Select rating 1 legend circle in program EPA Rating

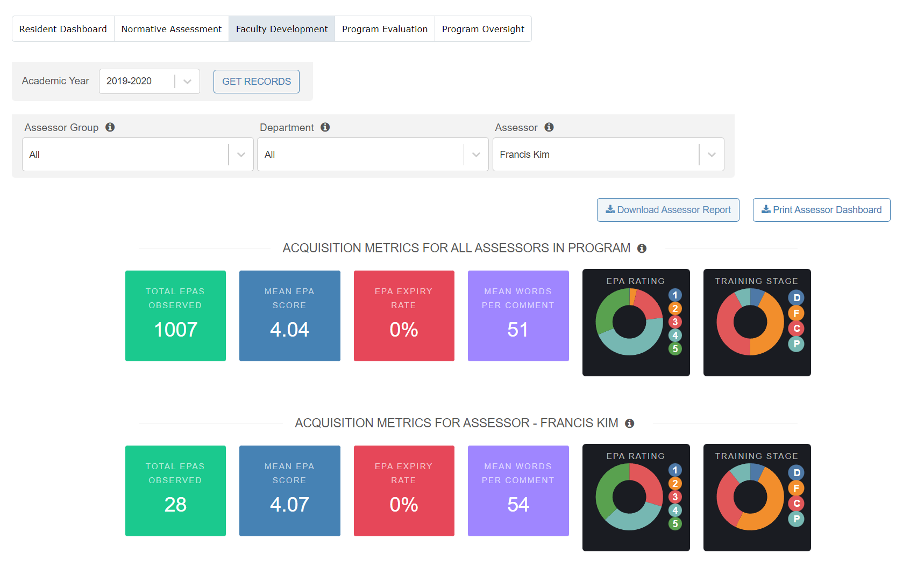click(x=675, y=295)
